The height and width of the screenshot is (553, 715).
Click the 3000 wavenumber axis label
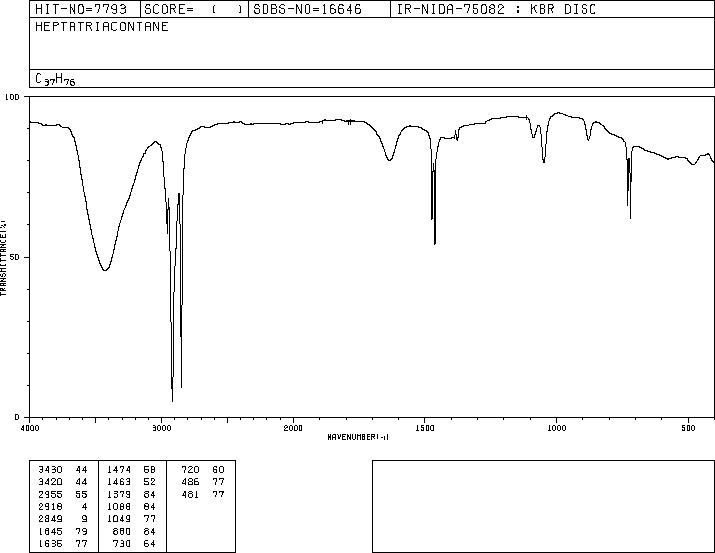(x=161, y=428)
